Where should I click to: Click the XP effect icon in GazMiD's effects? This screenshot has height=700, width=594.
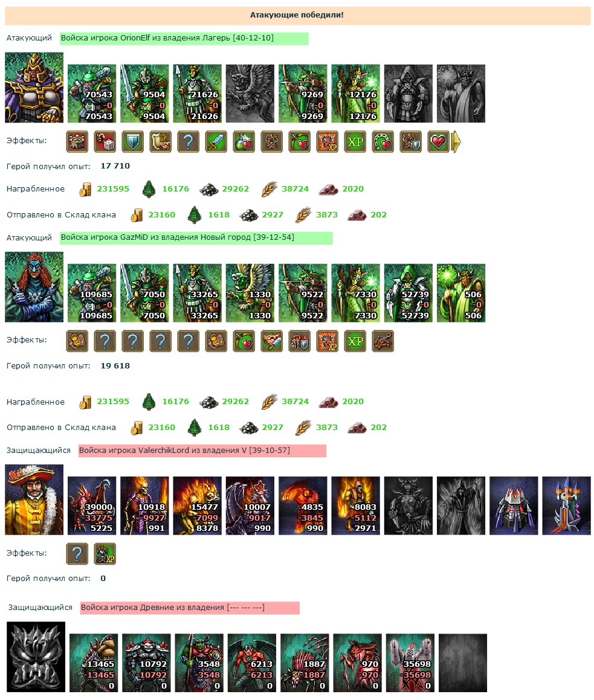click(x=355, y=341)
